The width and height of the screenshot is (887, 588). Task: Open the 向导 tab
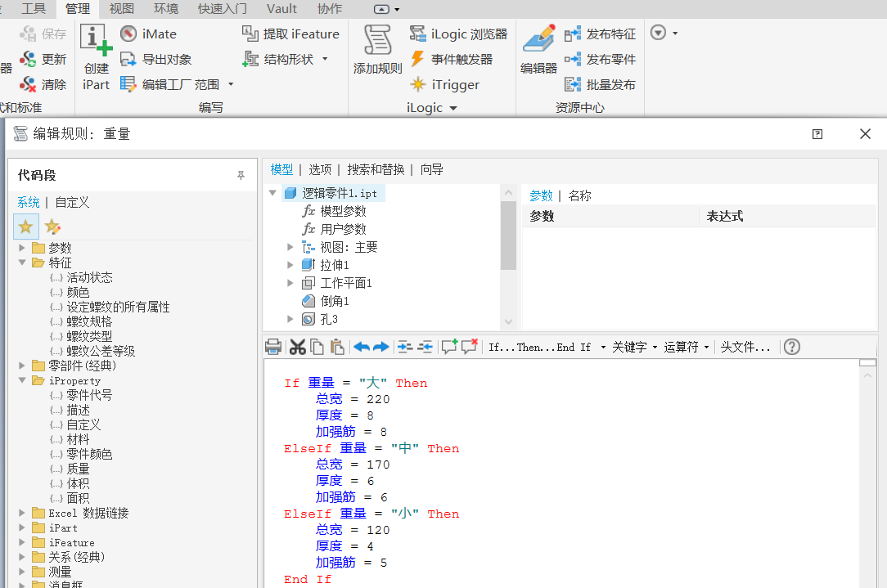pyautogui.click(x=431, y=169)
